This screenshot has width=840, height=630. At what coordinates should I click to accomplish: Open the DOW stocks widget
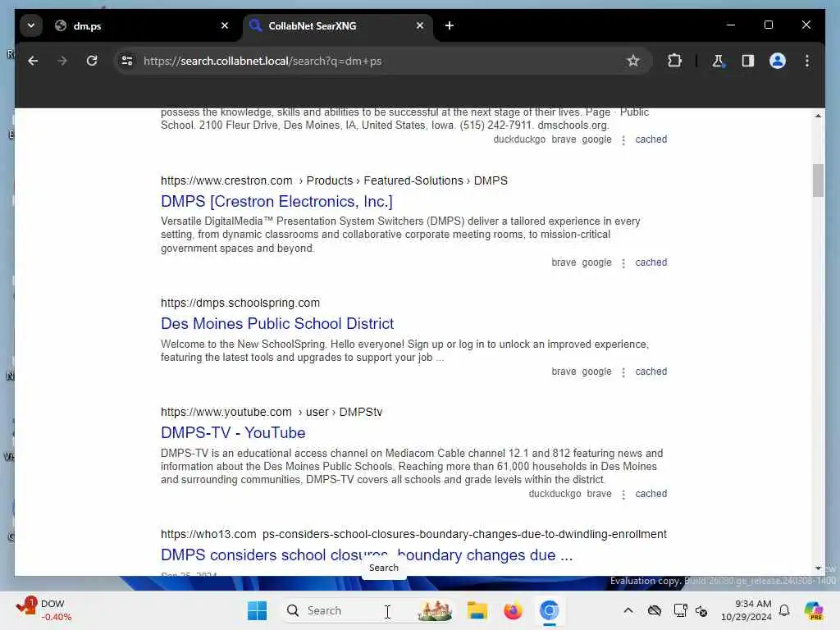click(44, 609)
